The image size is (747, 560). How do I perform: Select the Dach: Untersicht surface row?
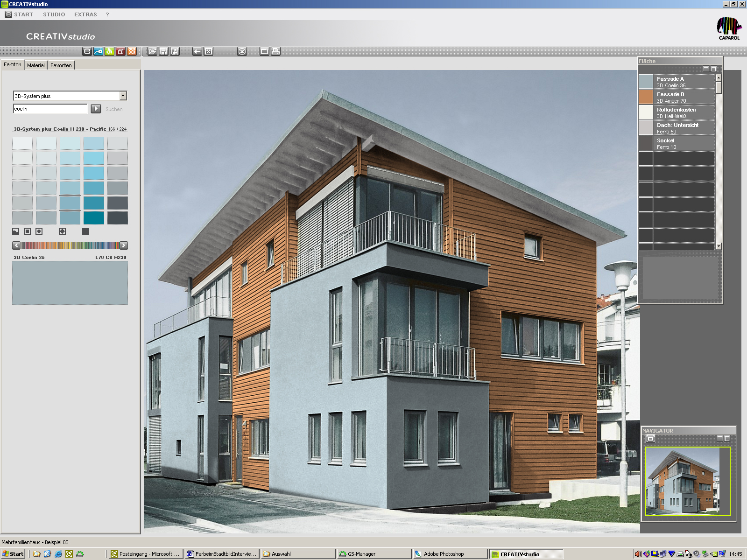tap(677, 128)
